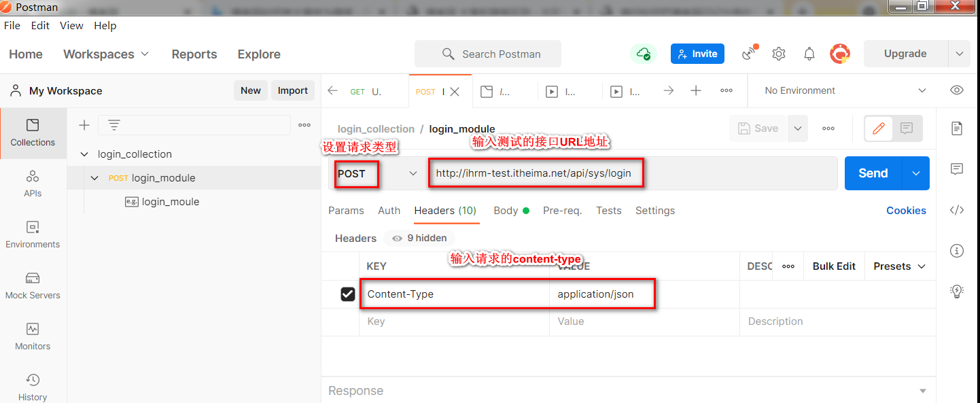980x403 pixels.
Task: Open the Mock Servers sidebar panel
Action: click(33, 286)
